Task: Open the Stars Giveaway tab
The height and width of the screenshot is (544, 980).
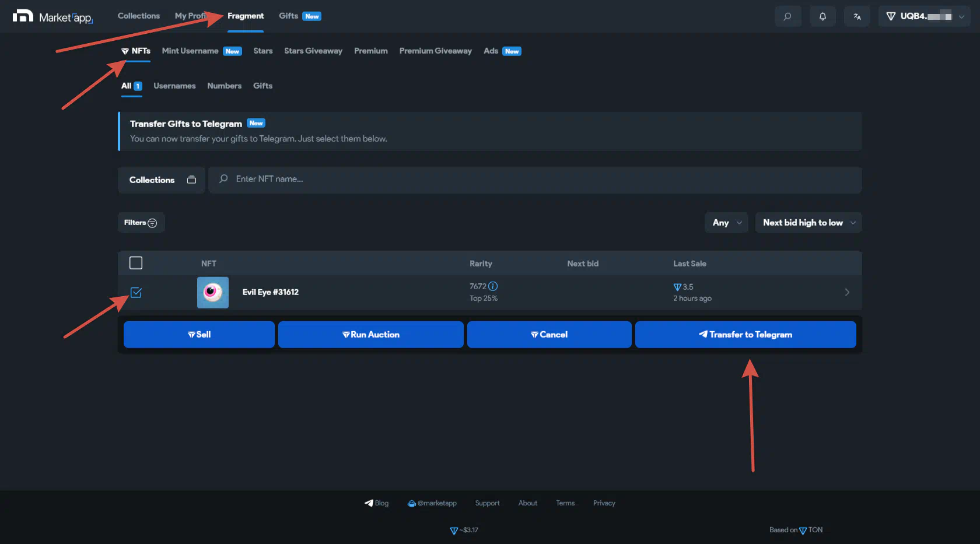Action: (313, 51)
